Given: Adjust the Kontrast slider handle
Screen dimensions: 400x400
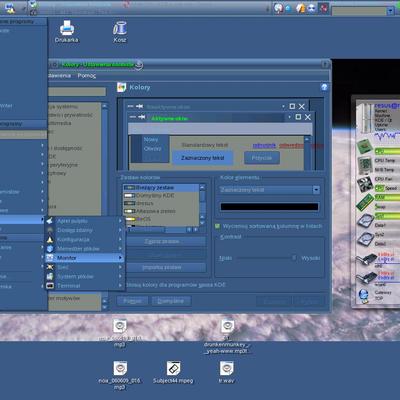Looking at the screenshot, I should (294, 258).
